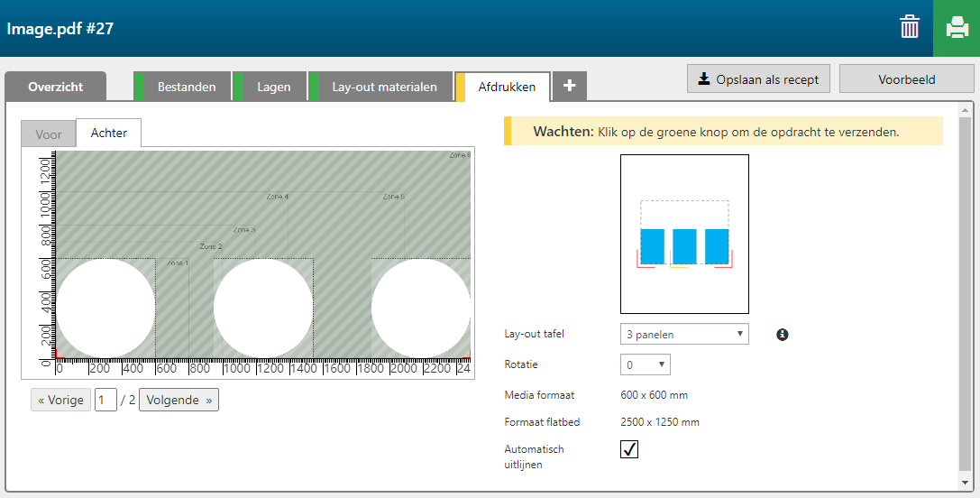The image size is (980, 498).
Task: Click the Voorbeeld button
Action: tap(906, 79)
